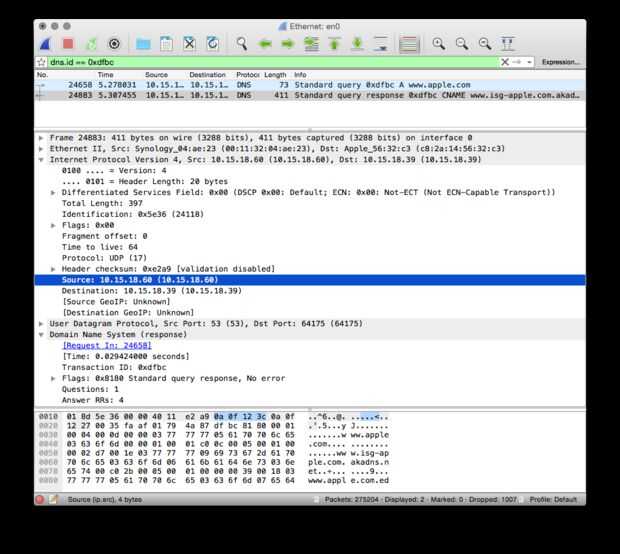Screen dimensions: 620x554
Task: Clear the display filter X button
Action: click(505, 62)
